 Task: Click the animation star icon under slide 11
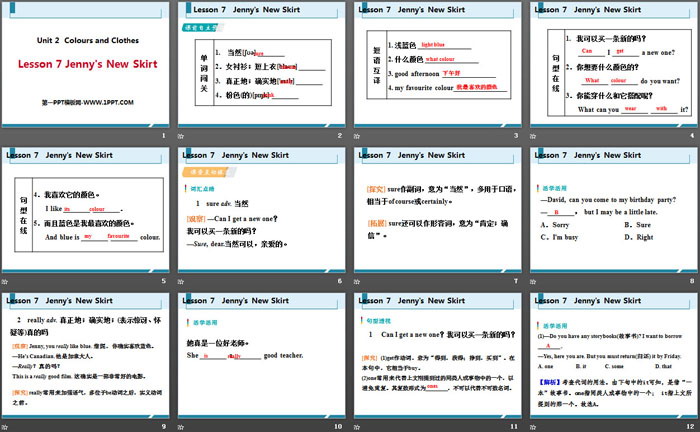(357, 427)
